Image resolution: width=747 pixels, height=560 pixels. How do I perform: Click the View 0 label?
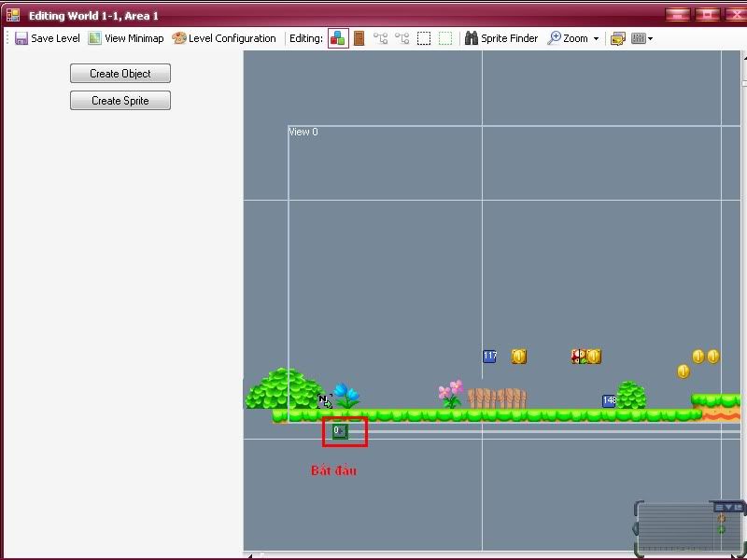point(303,132)
